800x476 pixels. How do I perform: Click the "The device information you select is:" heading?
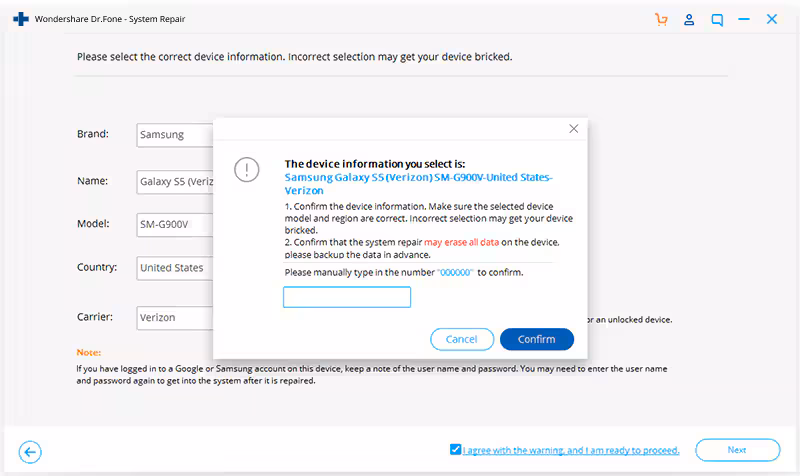point(375,164)
